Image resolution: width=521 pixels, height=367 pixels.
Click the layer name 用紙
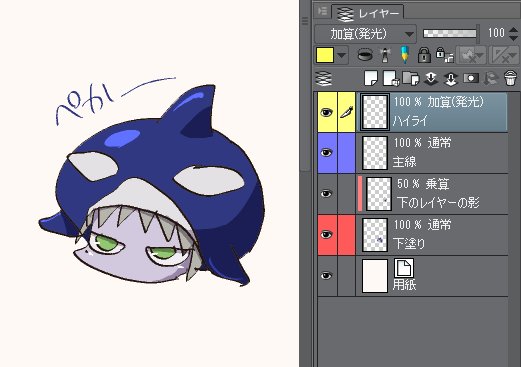coord(404,285)
